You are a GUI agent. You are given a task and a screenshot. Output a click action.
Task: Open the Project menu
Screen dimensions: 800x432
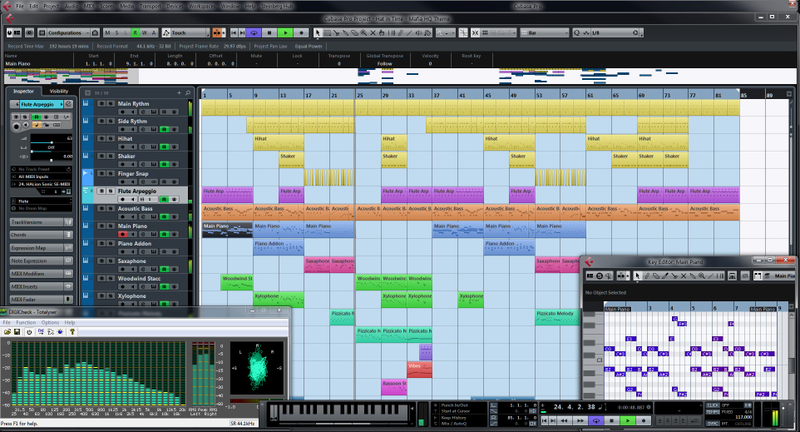pyautogui.click(x=51, y=6)
